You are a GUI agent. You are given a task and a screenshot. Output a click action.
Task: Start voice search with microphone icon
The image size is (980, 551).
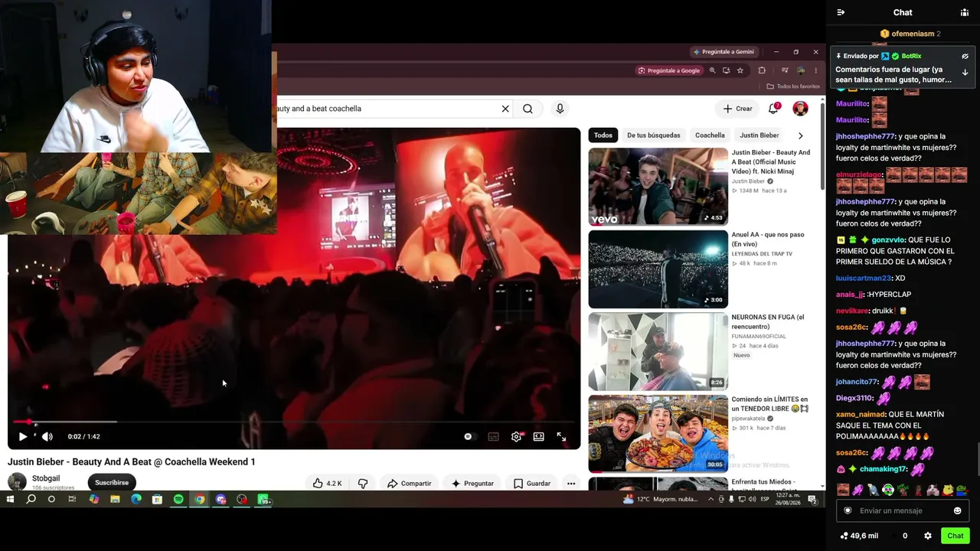560,109
